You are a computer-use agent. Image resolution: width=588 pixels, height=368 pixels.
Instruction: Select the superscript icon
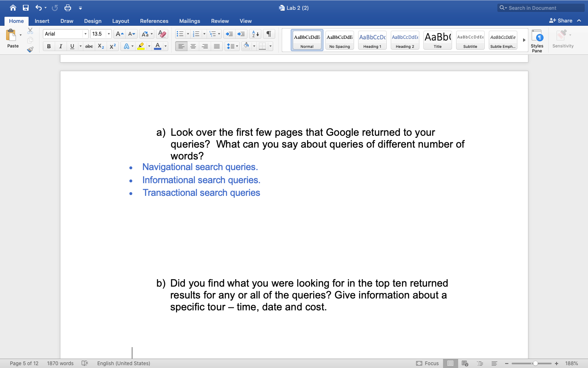113,46
